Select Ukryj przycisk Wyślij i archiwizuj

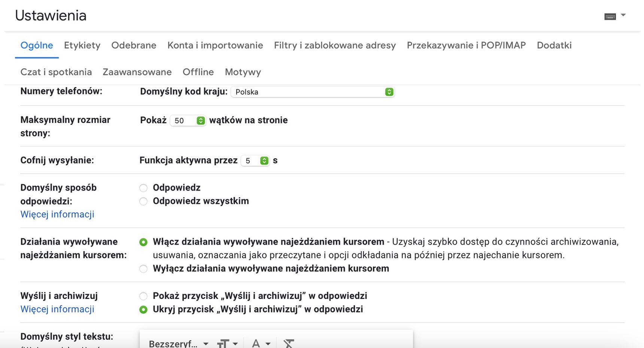pos(143,310)
